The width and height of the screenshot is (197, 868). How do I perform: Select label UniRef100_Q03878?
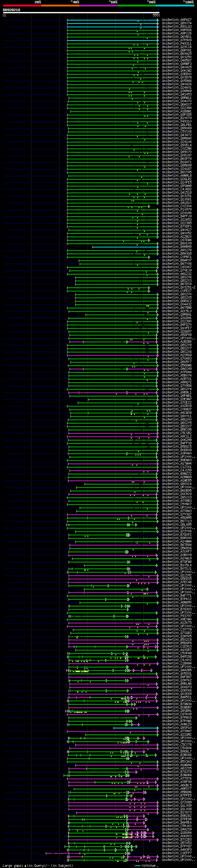177,78
